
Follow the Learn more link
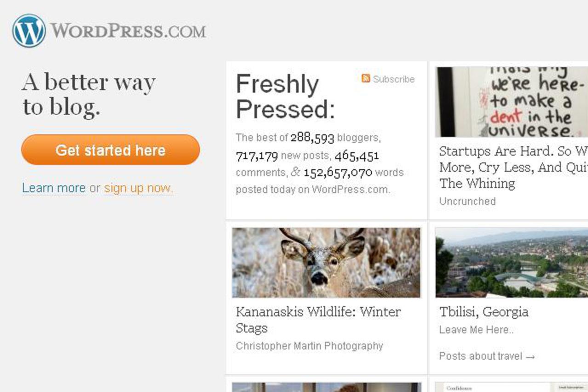54,188
